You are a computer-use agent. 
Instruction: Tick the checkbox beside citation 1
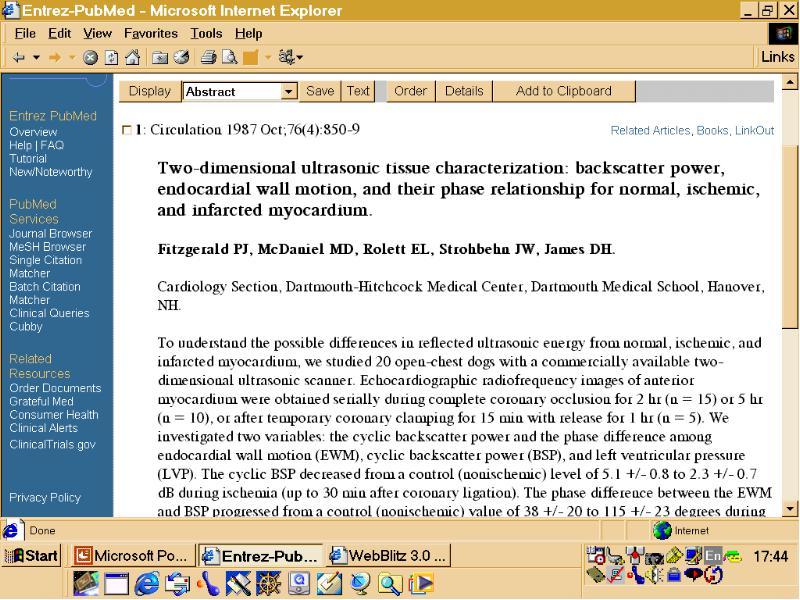coord(127,131)
